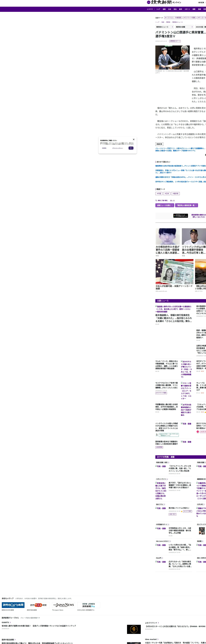
Task: Select the #ウクライナ情勢 tag under モスクワ article
Action: click(161, 393)
